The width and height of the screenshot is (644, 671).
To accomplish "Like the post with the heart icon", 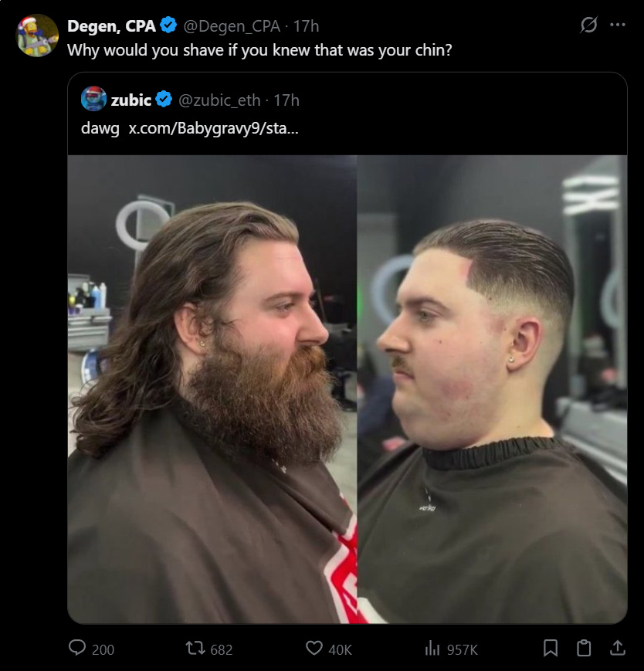I will [314, 648].
